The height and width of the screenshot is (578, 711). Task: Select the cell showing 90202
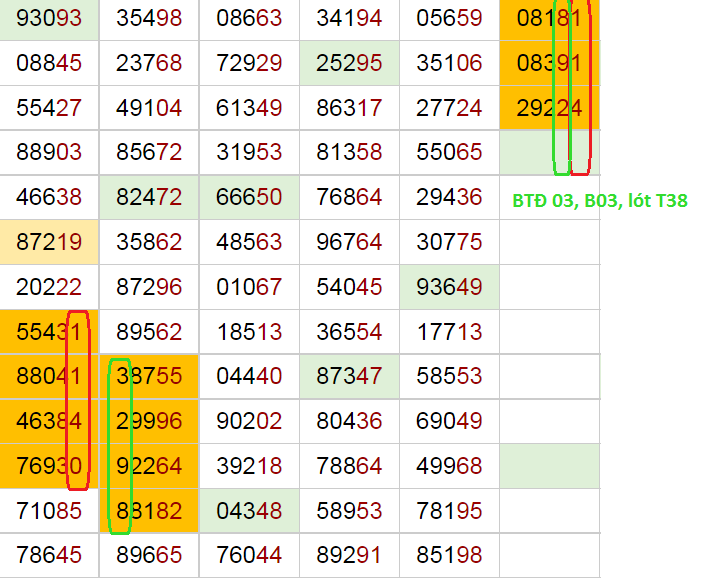coord(249,422)
